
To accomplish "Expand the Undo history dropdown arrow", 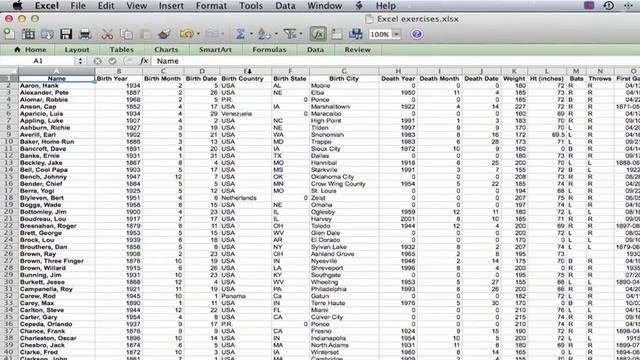I will pyautogui.click(x=198, y=34).
